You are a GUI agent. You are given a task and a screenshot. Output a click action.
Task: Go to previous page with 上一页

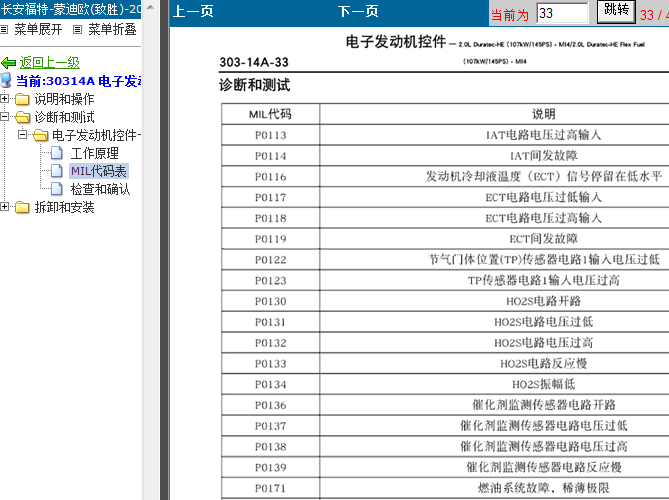(193, 12)
